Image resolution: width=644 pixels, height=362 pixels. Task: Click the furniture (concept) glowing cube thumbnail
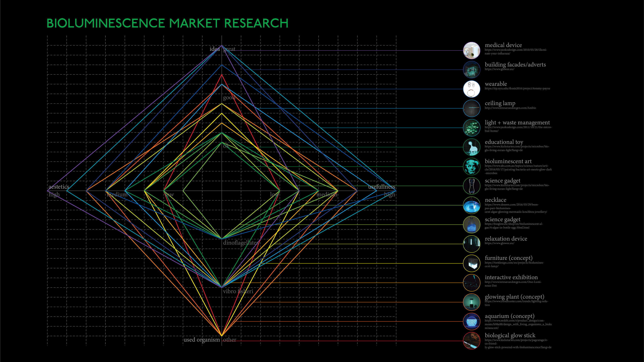[x=471, y=263]
